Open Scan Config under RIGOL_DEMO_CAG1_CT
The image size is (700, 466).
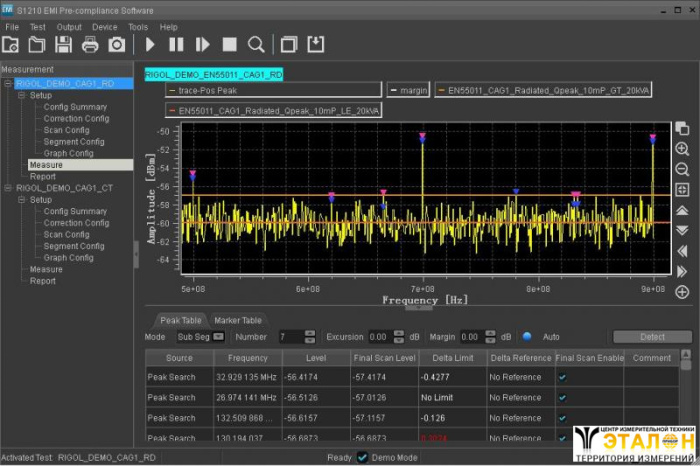point(66,234)
